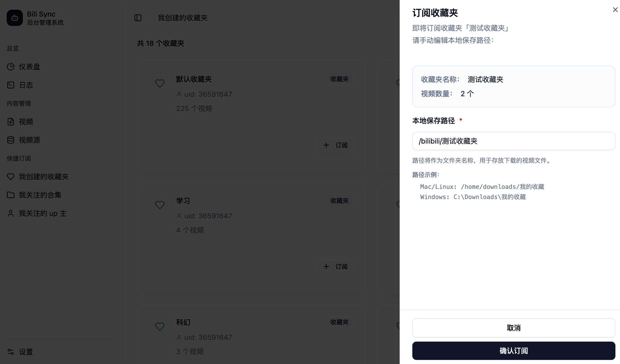The image size is (620, 364).
Task: Go to 我关注的 up 主 page
Action: pyautogui.click(x=37, y=213)
